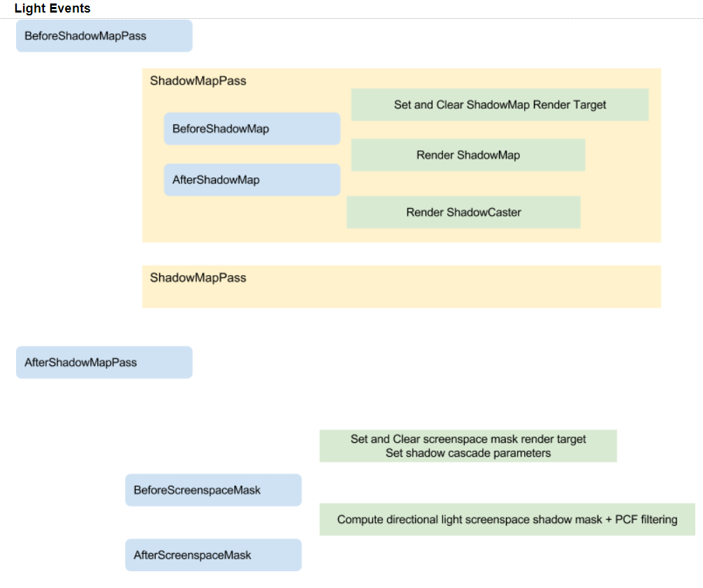Select the AfterShadowMapPass blue box
Image resolution: width=703 pixels, height=588 pixels.
104,362
